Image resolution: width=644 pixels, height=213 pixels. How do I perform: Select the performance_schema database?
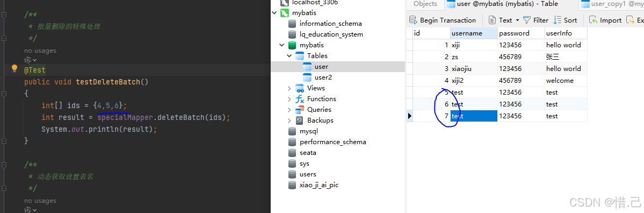pos(332,142)
